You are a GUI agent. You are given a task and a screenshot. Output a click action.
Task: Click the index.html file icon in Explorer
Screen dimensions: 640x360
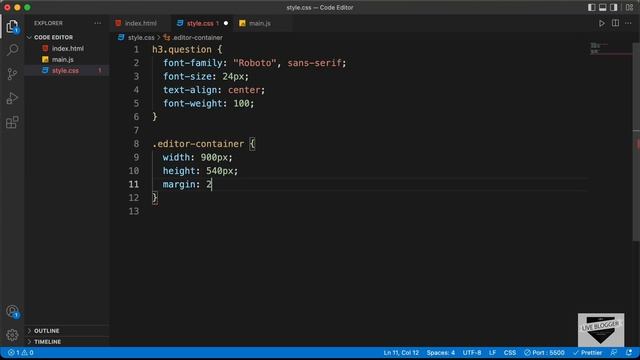point(45,48)
